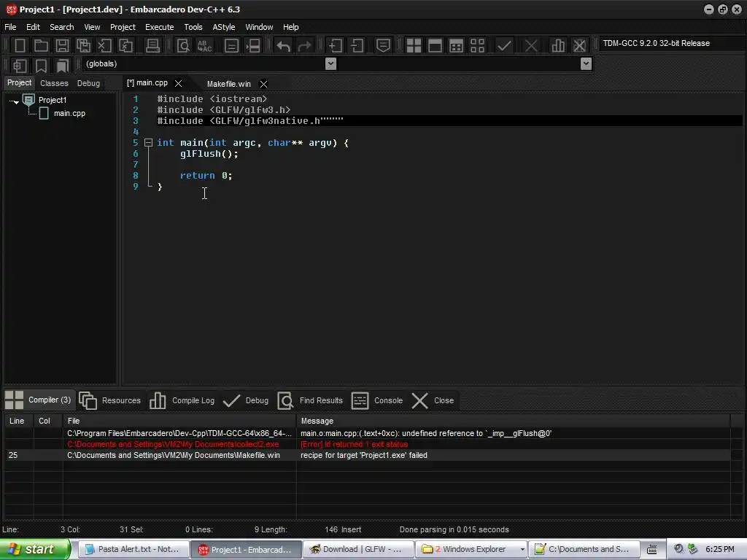Open the TDM-GCC 9.2.0 32-bit Release compiler dropdown
The width and height of the screenshot is (747, 560).
click(672, 43)
